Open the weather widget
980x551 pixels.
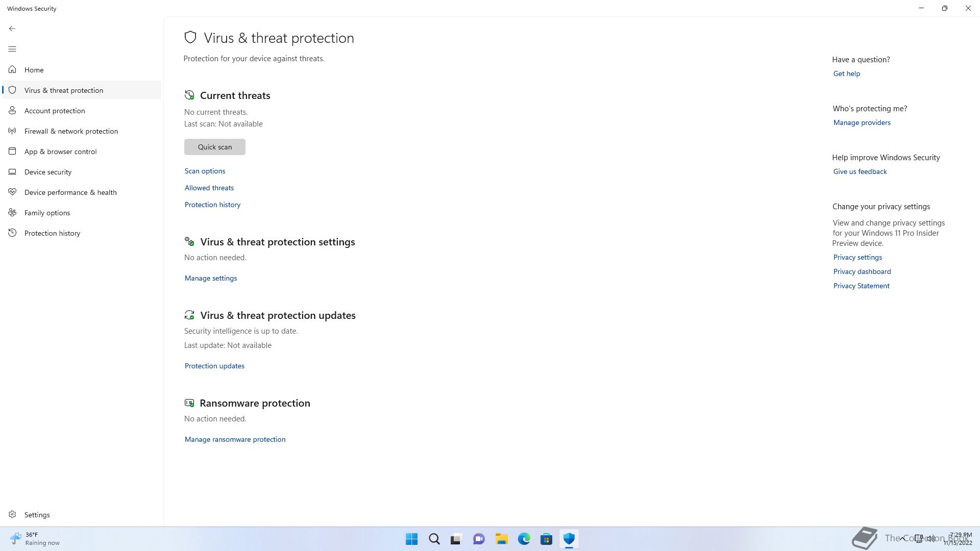pyautogui.click(x=35, y=539)
